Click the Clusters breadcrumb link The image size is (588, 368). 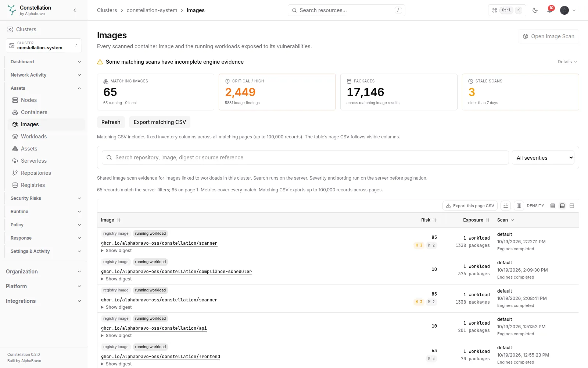[x=107, y=10]
